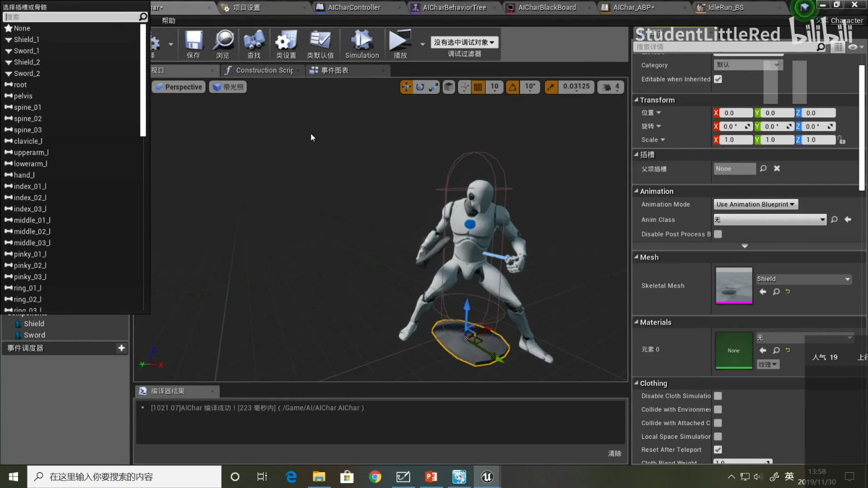
Task: Select the translate gizmo mode icon
Action: (406, 87)
